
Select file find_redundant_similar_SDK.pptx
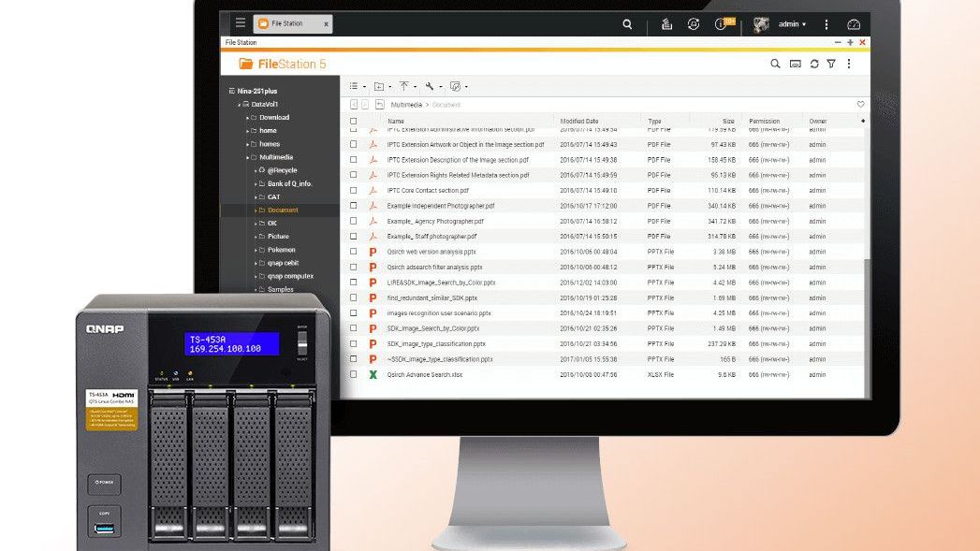tap(431, 298)
